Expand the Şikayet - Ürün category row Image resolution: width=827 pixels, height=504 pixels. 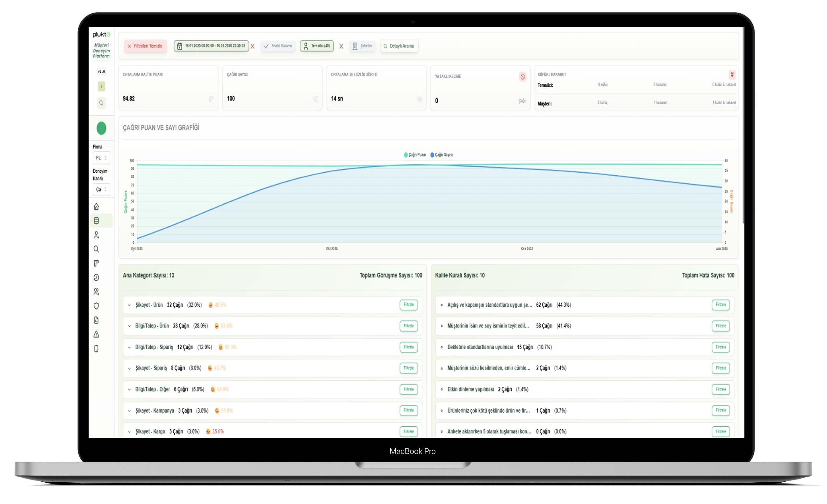click(129, 305)
